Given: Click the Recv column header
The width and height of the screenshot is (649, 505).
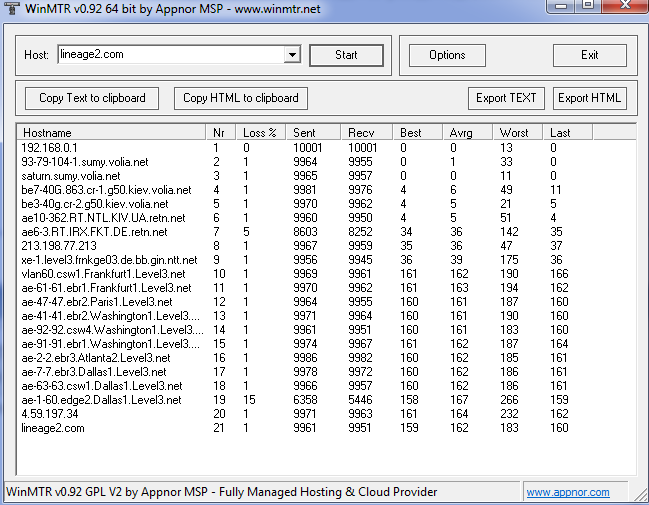Looking at the screenshot, I should point(366,132).
